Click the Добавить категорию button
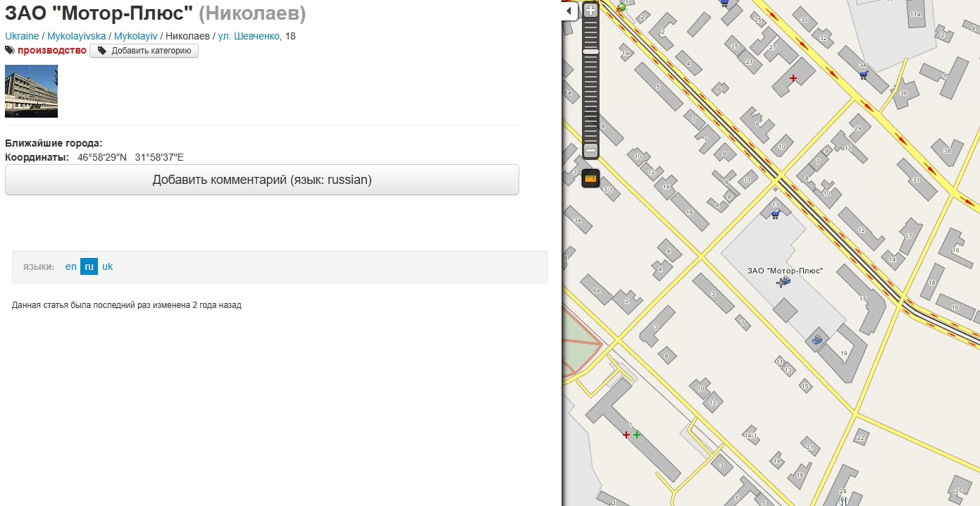Image resolution: width=980 pixels, height=506 pixels. point(144,51)
